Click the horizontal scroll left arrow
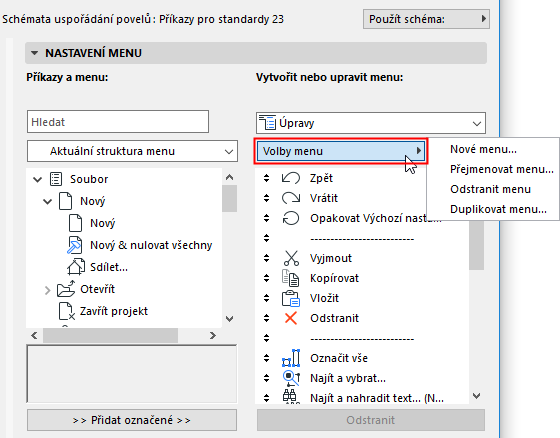The width and height of the screenshot is (560, 438). (34, 335)
